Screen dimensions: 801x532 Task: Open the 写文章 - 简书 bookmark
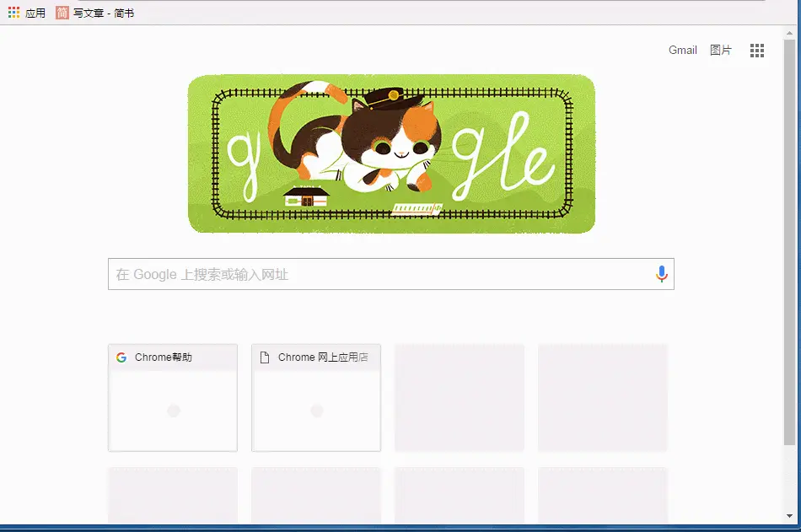[x=95, y=13]
